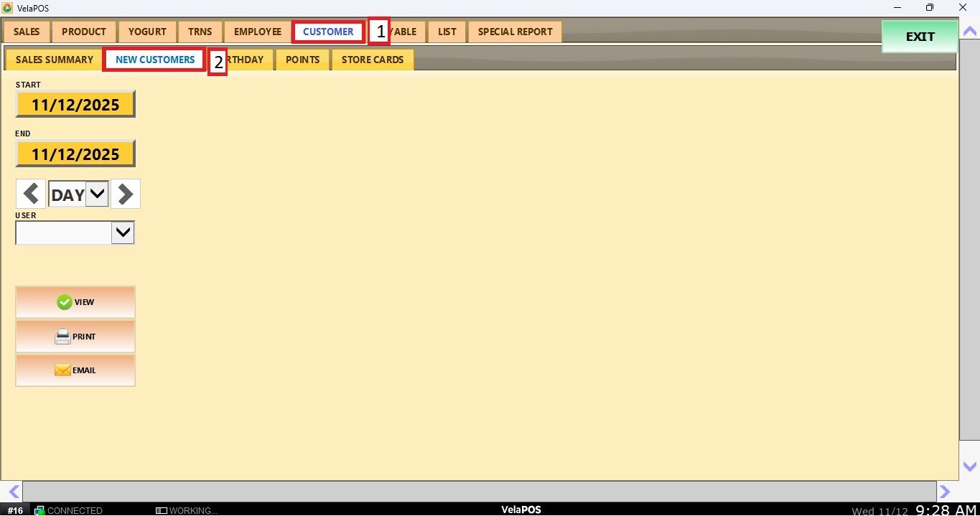
Task: Expand the DAY period dropdown
Action: point(97,194)
